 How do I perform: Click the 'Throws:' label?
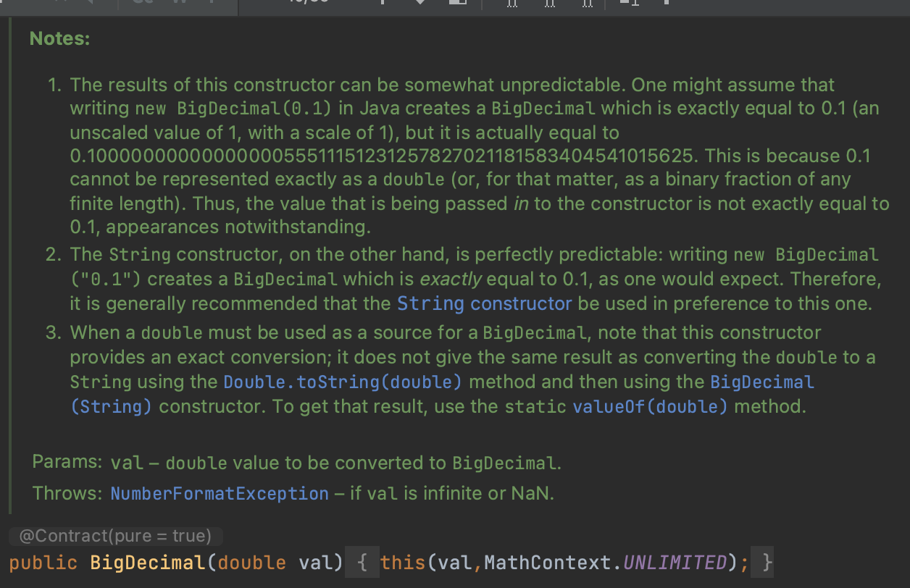tap(67, 494)
